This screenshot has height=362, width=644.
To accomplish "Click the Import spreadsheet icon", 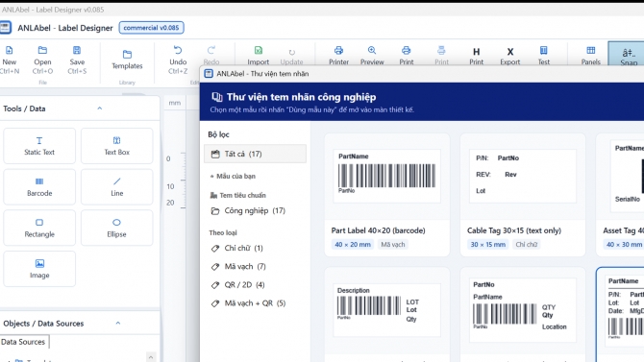I will [258, 50].
